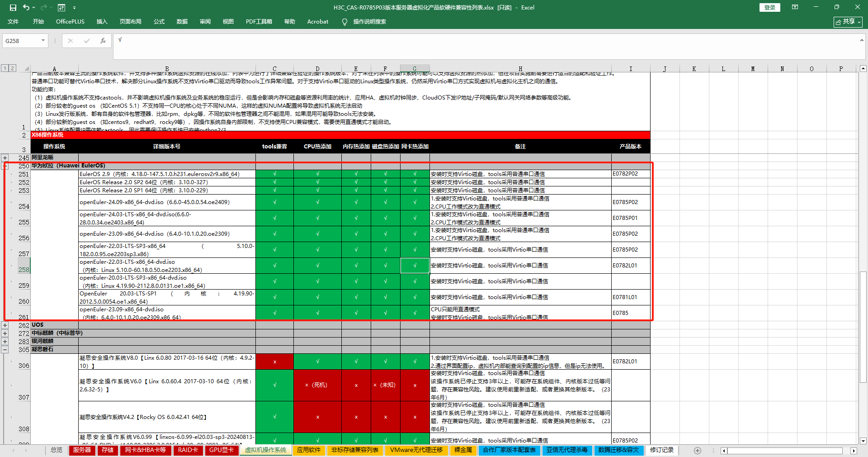This screenshot has width=868, height=457.
Task: Select row 258 header
Action: point(24,266)
